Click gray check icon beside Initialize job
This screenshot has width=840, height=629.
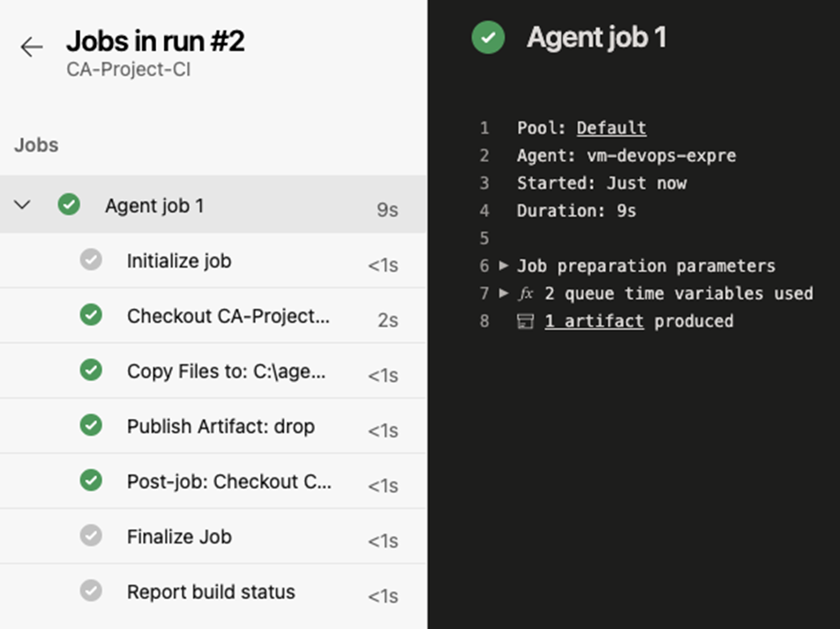coord(91,259)
